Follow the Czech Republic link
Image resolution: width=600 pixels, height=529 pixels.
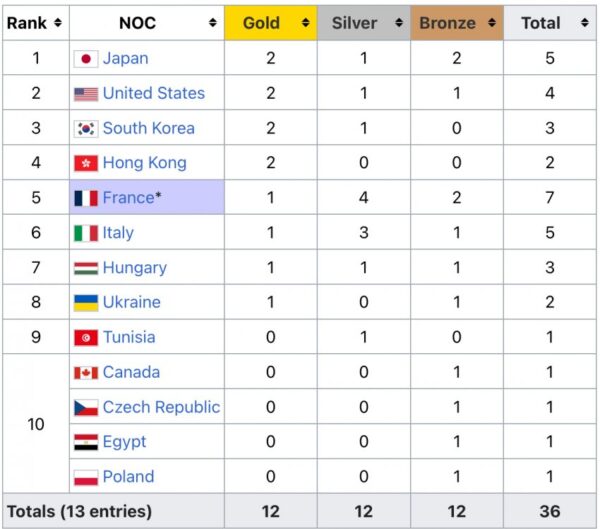pos(161,407)
